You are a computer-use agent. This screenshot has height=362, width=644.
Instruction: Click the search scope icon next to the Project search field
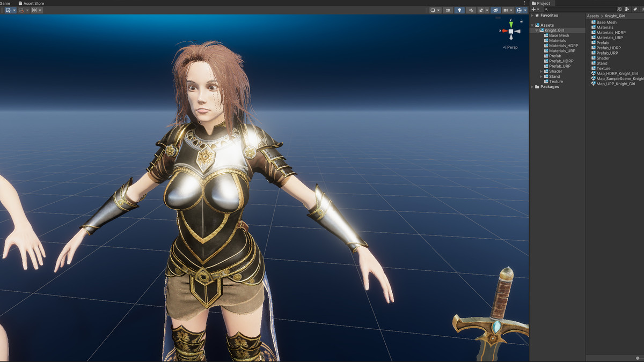point(619,9)
